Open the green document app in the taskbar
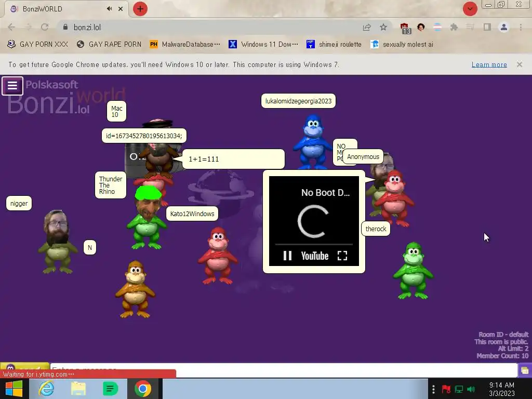Image resolution: width=532 pixels, height=399 pixels. [x=110, y=389]
